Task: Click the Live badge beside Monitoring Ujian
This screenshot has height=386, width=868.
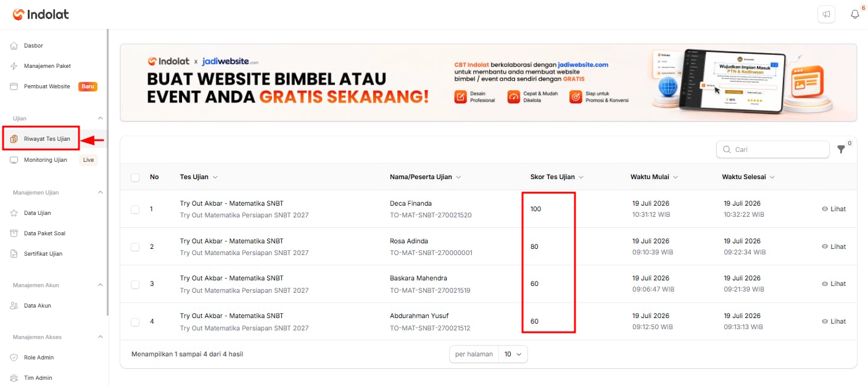Action: pos(89,160)
